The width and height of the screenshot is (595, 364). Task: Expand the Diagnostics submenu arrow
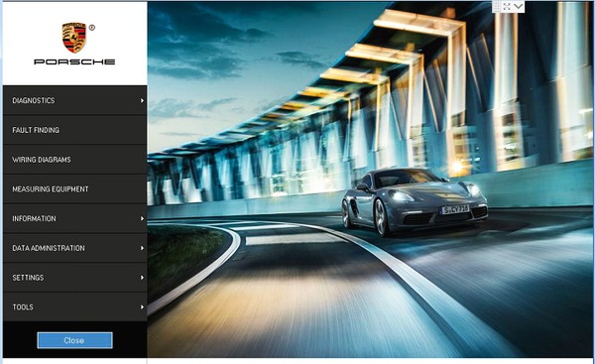[142, 100]
